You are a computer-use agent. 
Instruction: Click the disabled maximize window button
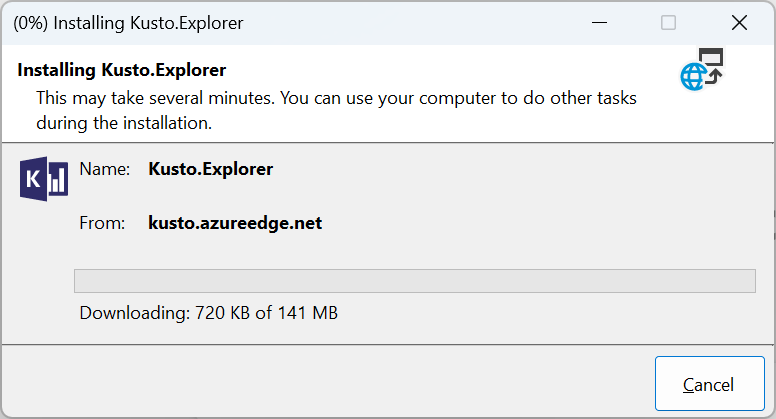click(x=668, y=22)
